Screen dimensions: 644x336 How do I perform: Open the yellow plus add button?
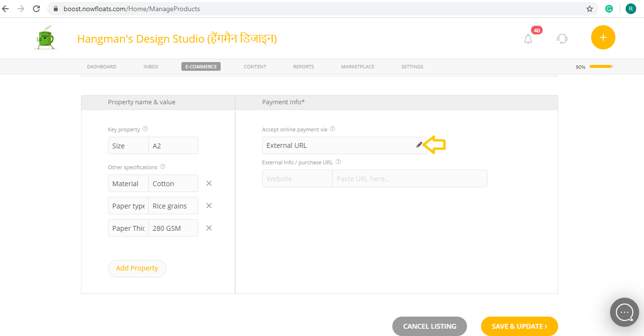[603, 37]
